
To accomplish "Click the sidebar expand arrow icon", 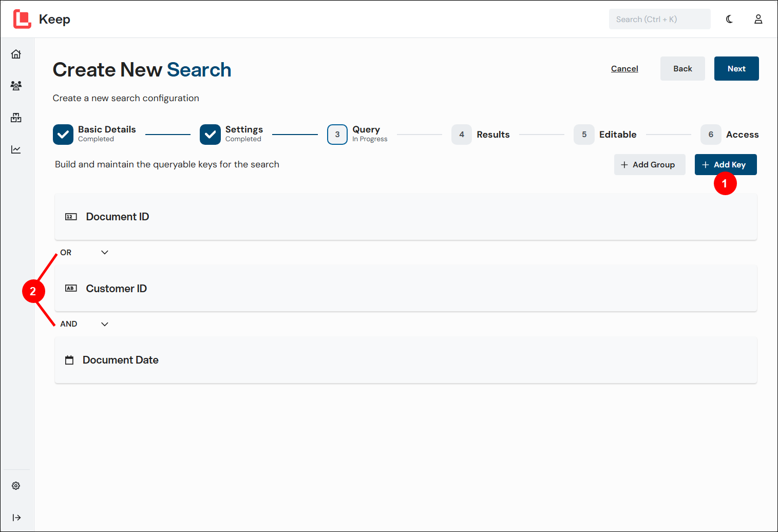I will [x=16, y=518].
